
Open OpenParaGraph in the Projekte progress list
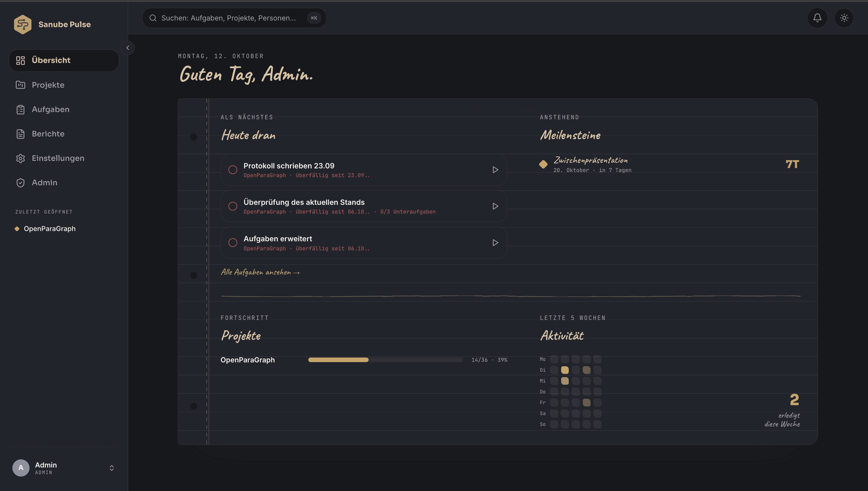248,360
